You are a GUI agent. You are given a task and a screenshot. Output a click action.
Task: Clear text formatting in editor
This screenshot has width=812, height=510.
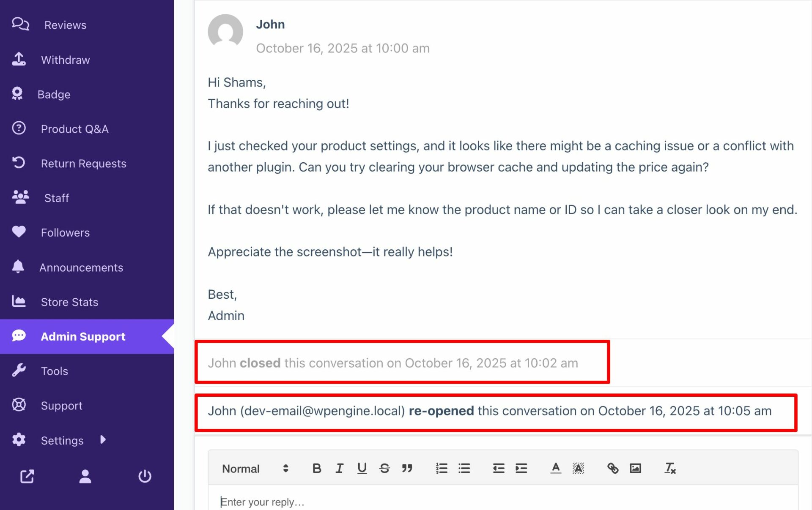(x=670, y=468)
